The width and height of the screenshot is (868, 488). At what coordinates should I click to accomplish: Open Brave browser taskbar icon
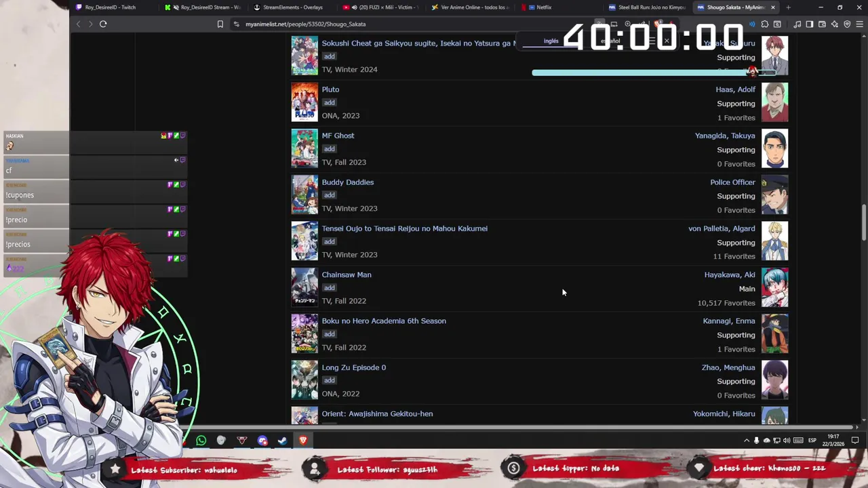[303, 441]
